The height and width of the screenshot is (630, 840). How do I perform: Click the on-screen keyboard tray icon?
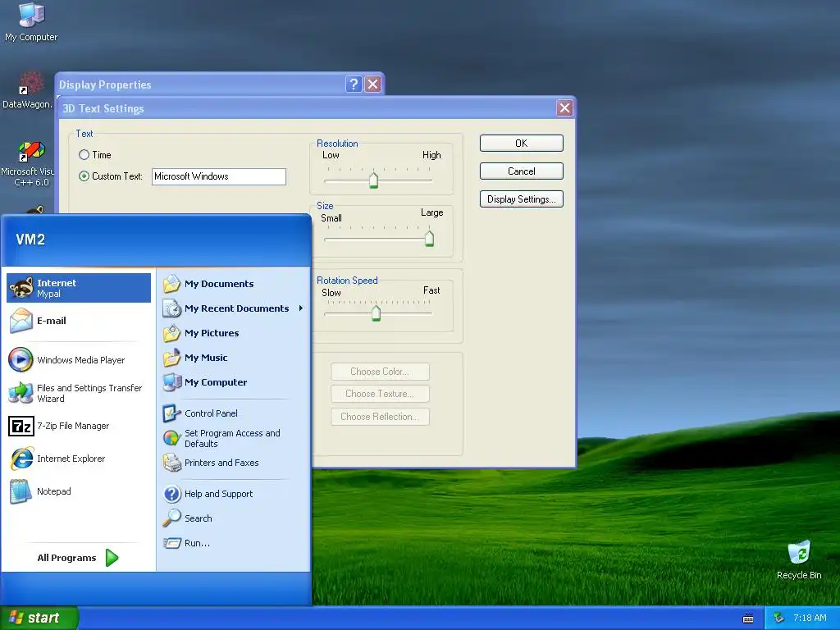tap(748, 619)
